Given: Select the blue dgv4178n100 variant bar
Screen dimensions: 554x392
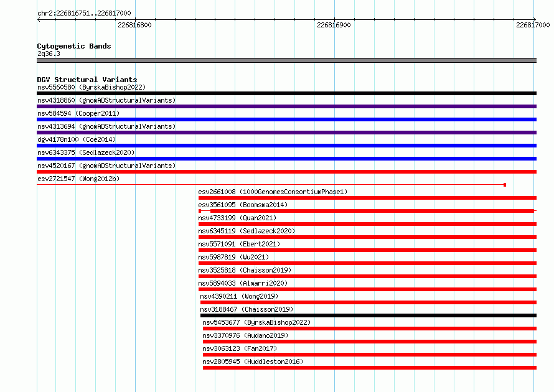Looking at the screenshot, I should pyautogui.click(x=286, y=146).
